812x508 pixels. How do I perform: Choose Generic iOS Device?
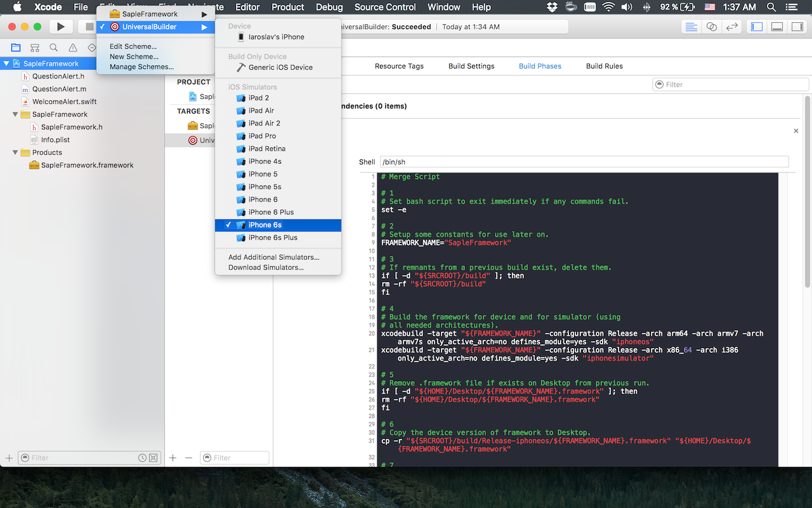click(278, 67)
